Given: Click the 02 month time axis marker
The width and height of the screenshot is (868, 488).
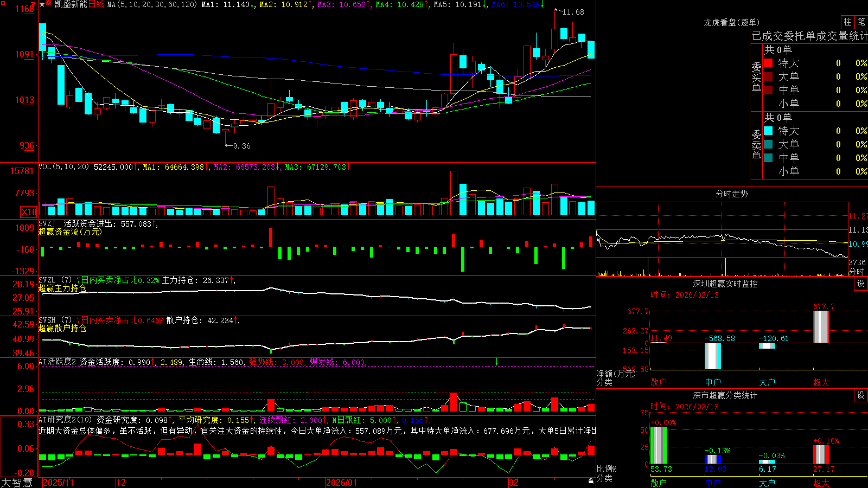Looking at the screenshot, I should pos(514,483).
